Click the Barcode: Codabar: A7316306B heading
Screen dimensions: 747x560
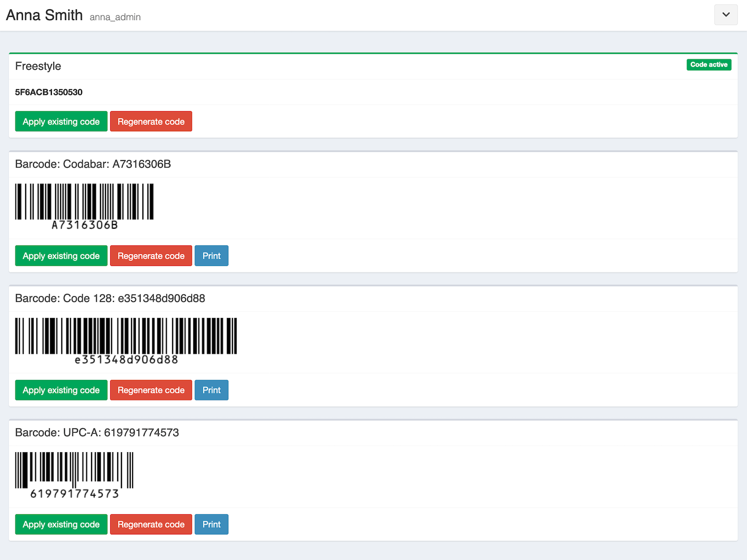click(93, 164)
